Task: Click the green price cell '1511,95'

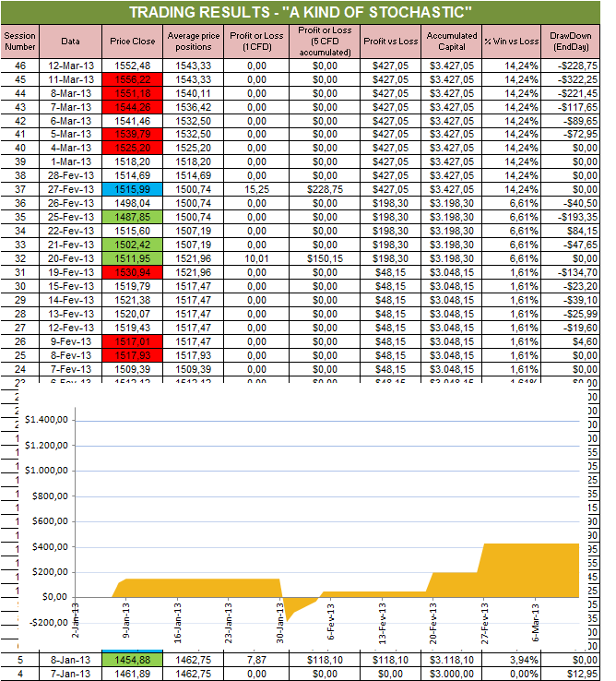Action: click(x=133, y=259)
